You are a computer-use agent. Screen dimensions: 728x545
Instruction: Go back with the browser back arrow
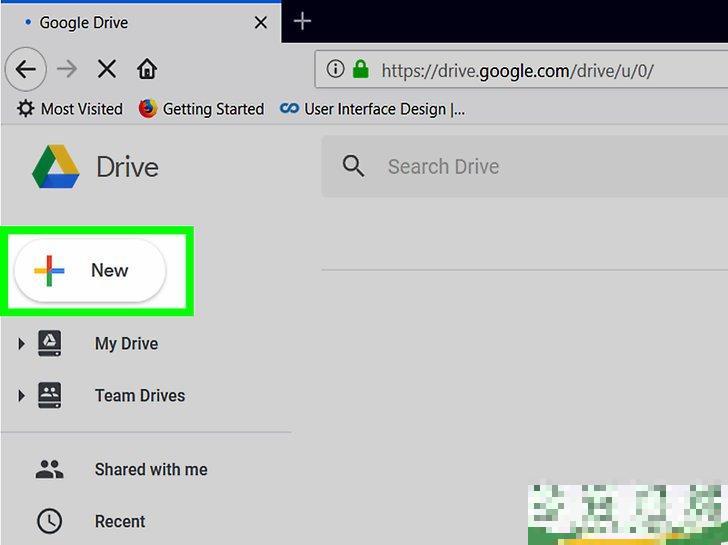(x=26, y=69)
